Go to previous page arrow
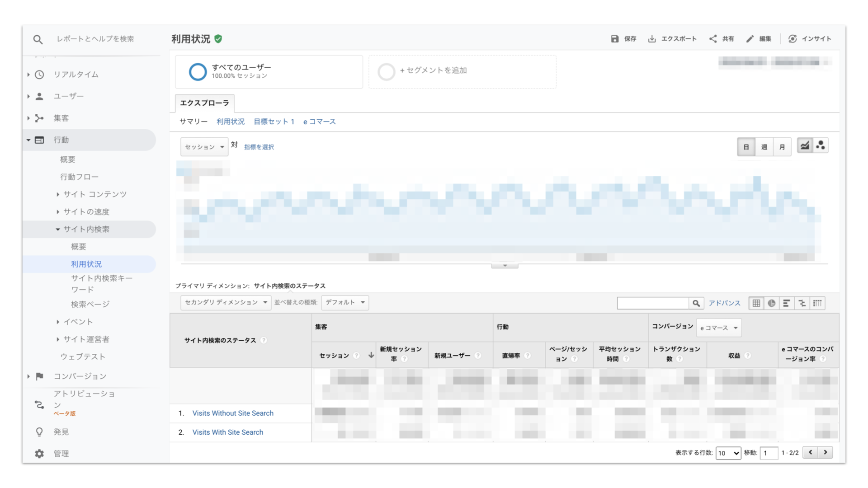Viewport: 868px width, 488px height. [811, 452]
